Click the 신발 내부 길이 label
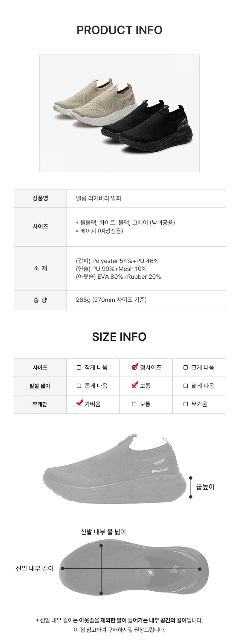This screenshot has height=644, width=239. [x=35, y=568]
